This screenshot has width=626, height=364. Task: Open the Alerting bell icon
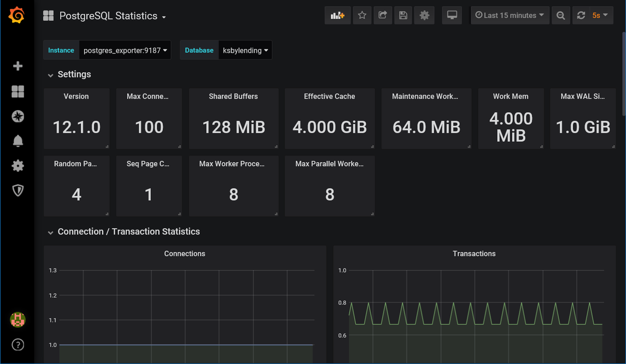pos(18,141)
